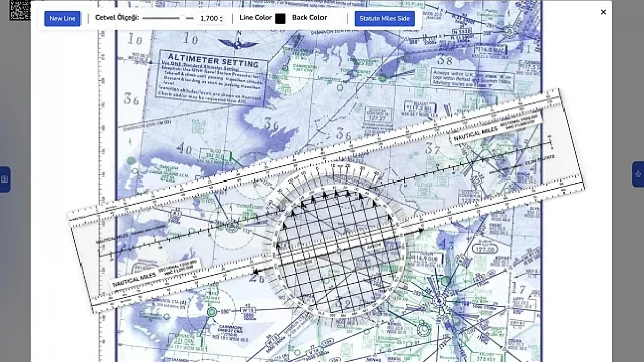Switch to the Statute Miles Side
Screen dimensions: 644x362
point(384,19)
